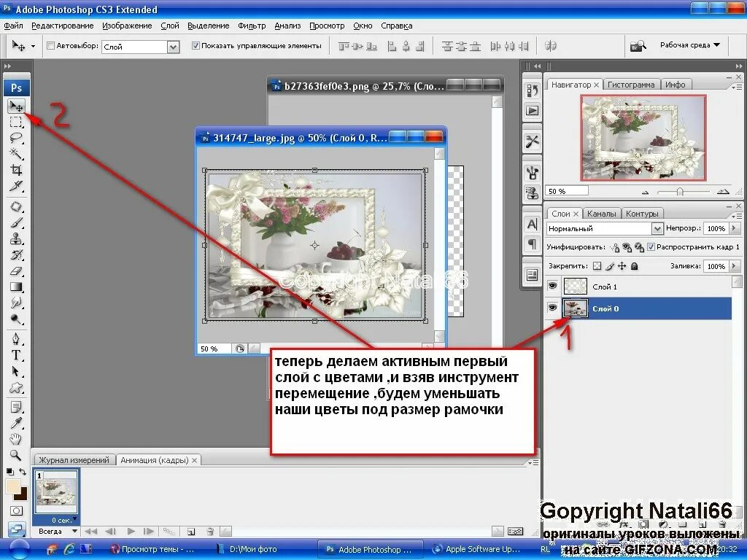Open the Автовыбор Слой dropdown

coord(173,47)
